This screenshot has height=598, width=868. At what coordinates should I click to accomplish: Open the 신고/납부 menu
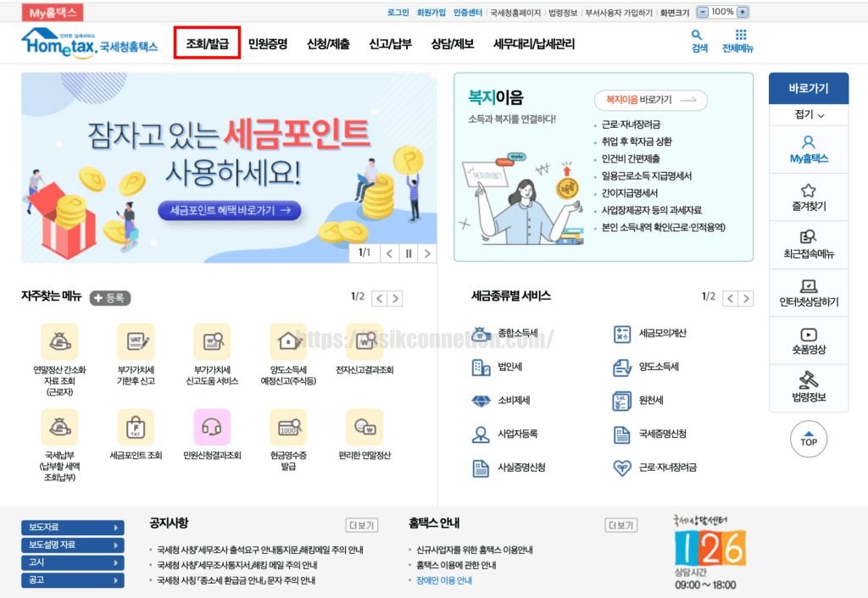click(390, 44)
